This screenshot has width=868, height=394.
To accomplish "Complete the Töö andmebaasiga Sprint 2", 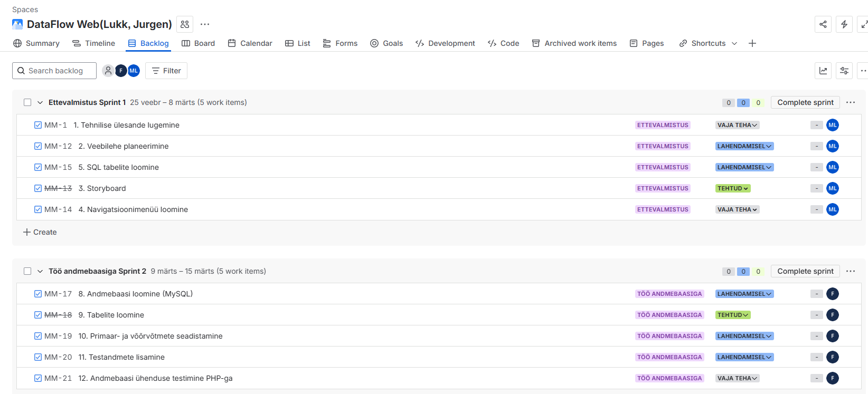I will tap(805, 271).
